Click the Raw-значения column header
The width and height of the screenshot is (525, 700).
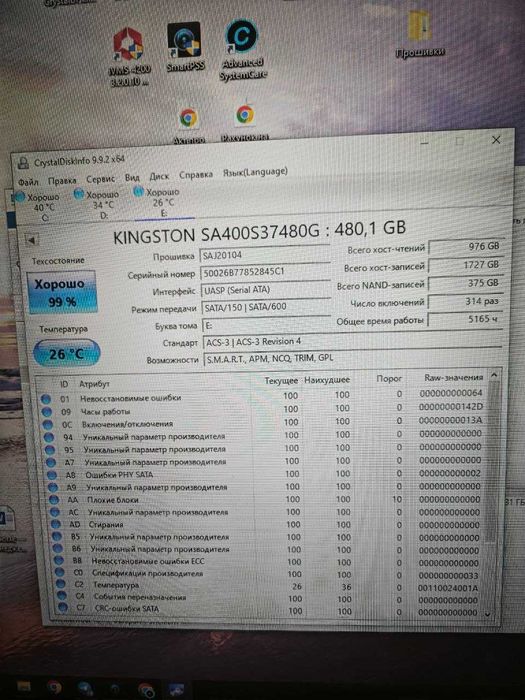[453, 378]
